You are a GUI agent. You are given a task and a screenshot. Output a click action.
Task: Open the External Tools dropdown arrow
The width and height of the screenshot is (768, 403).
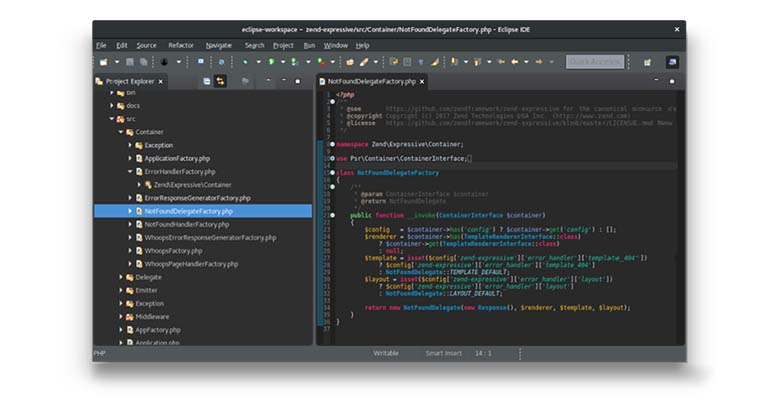pyautogui.click(x=333, y=62)
